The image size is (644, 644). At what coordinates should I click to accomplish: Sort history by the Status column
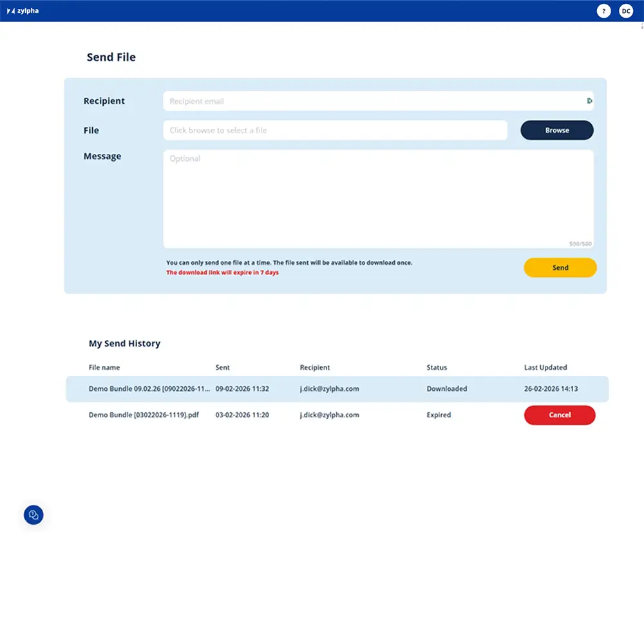437,367
